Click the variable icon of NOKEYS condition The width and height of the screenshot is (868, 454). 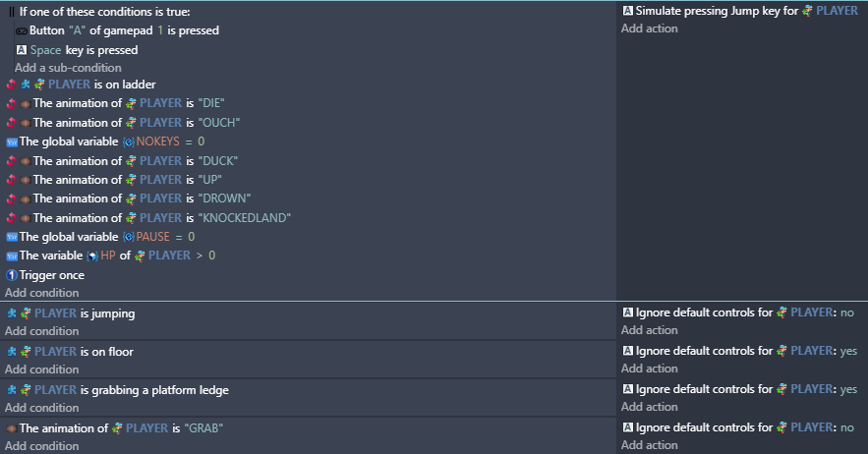[12, 142]
